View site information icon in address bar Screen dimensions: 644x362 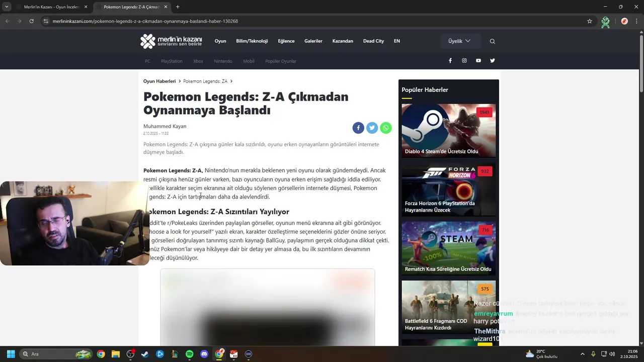(46, 21)
